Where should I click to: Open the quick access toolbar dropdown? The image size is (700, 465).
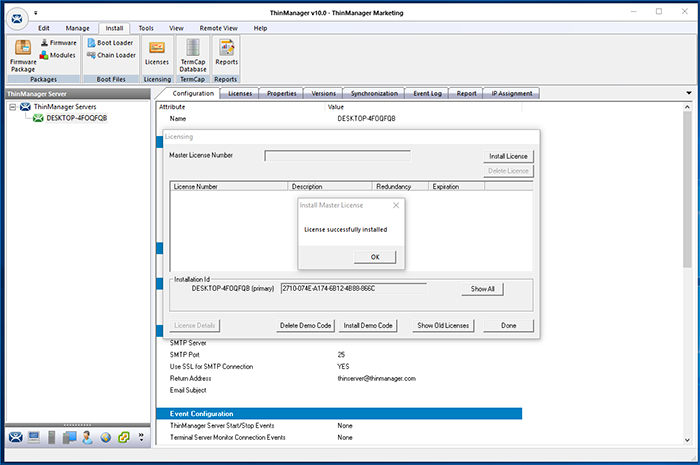[x=35, y=12]
